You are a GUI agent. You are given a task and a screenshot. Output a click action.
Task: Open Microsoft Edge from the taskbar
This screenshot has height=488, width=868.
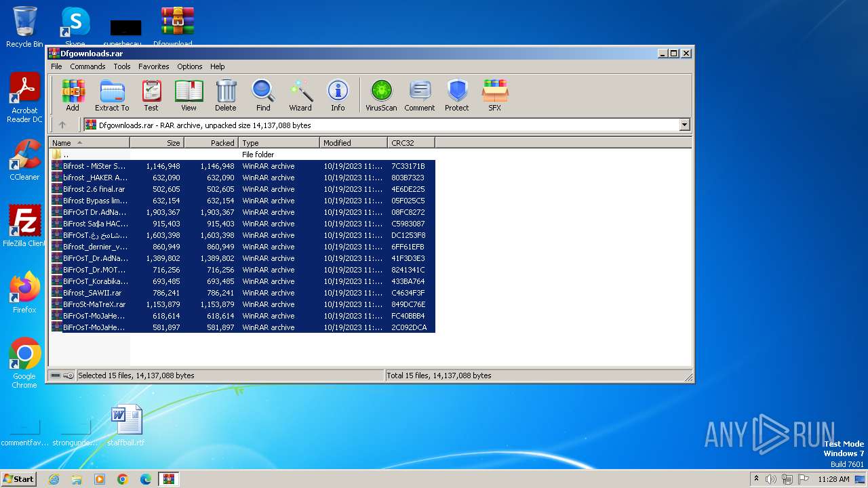(x=146, y=479)
